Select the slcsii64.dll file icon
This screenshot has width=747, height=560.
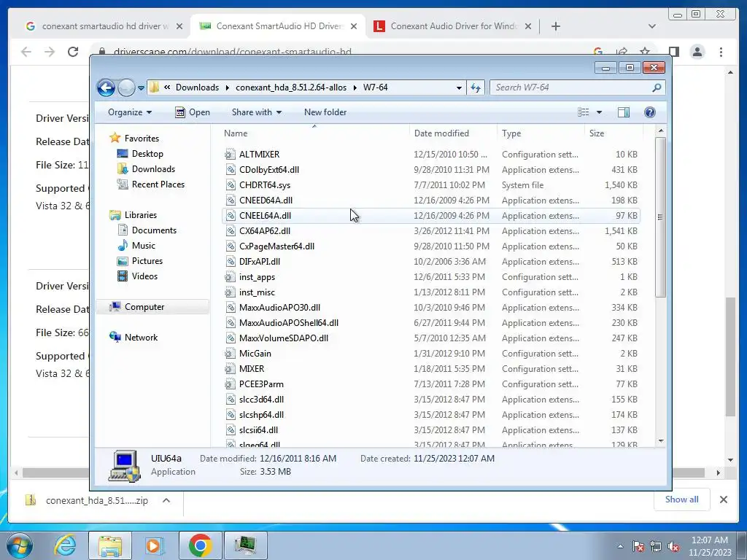tap(230, 430)
